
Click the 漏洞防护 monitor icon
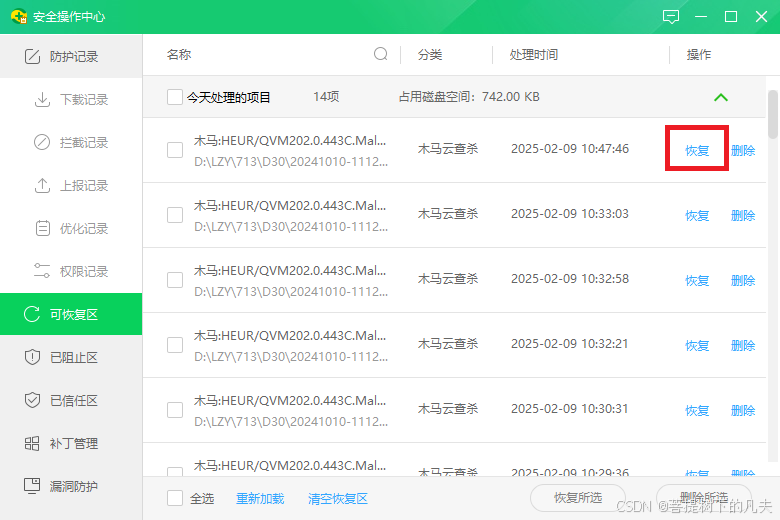click(x=32, y=486)
